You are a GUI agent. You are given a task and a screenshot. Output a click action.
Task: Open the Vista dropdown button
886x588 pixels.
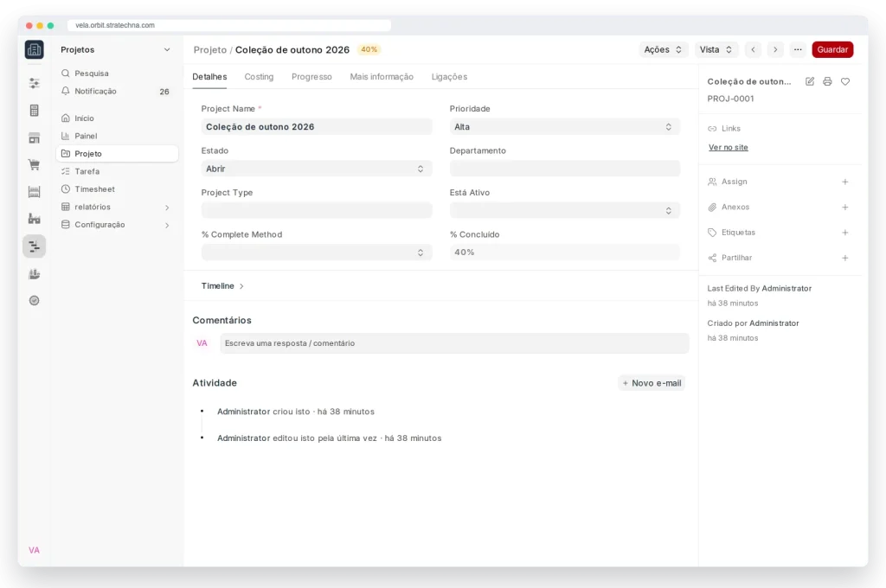[716, 49]
